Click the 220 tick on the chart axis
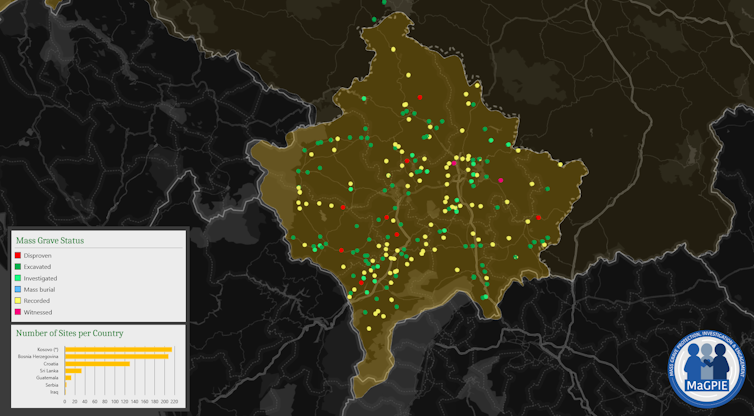This screenshot has width=754, height=416. pyautogui.click(x=173, y=402)
